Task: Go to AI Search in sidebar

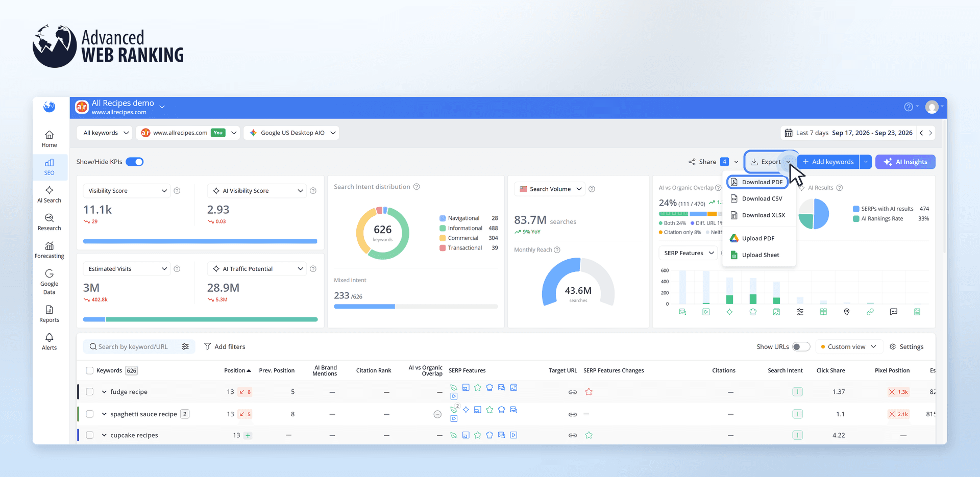Action: (x=49, y=194)
